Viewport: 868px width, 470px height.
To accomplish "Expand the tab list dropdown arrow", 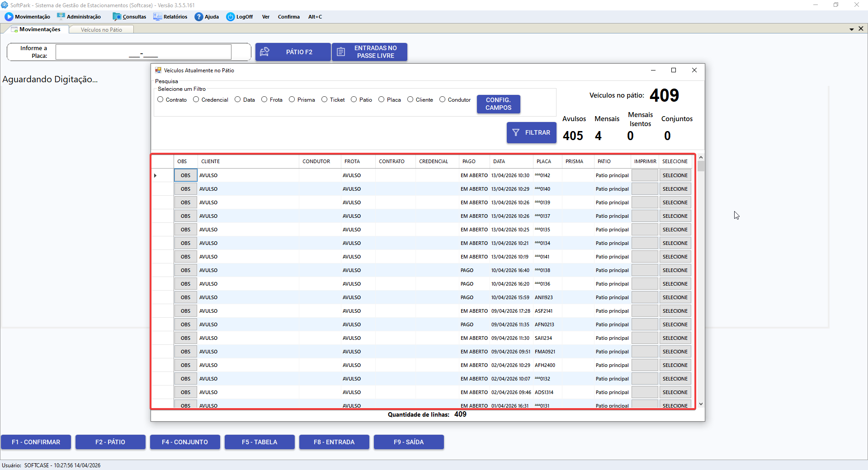I will click(x=852, y=29).
